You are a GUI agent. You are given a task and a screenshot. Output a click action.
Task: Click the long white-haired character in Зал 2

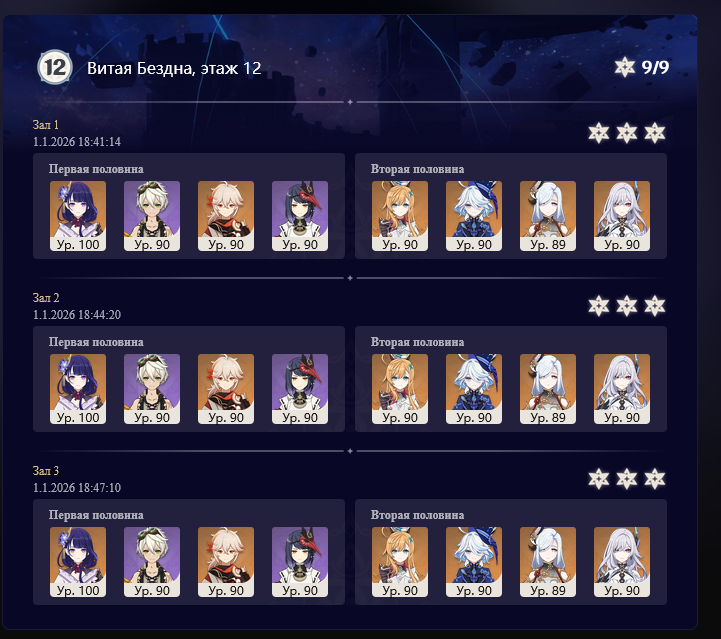tap(622, 389)
